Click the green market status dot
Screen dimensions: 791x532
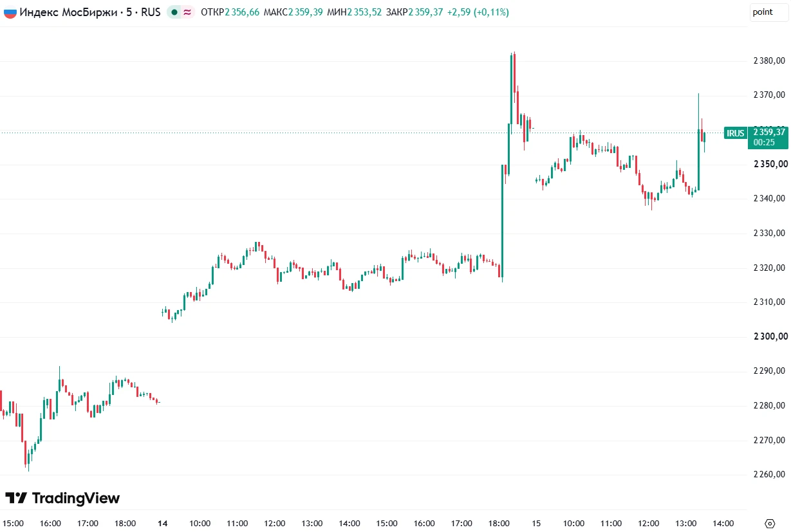174,12
